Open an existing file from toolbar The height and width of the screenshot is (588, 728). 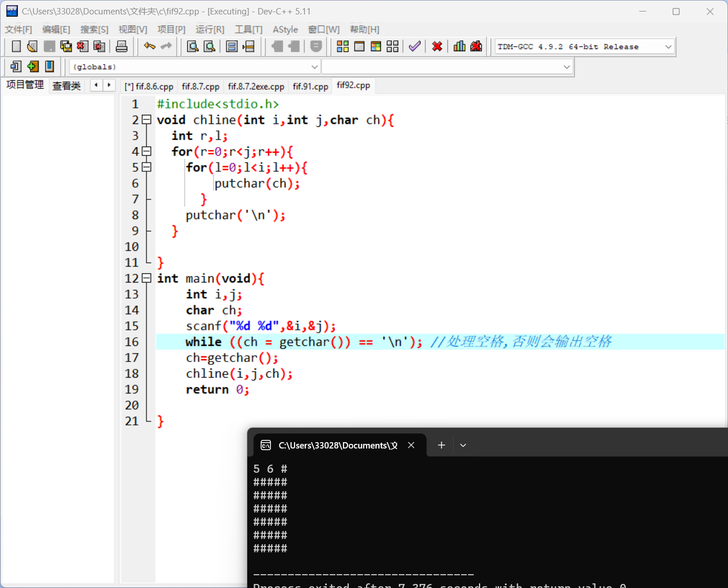click(x=32, y=47)
